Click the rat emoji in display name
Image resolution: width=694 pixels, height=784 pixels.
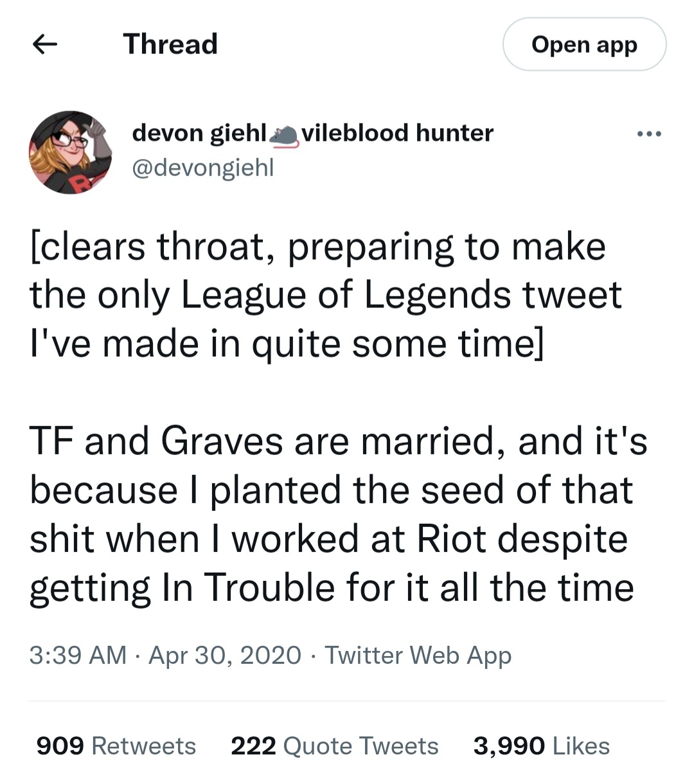pyautogui.click(x=283, y=134)
